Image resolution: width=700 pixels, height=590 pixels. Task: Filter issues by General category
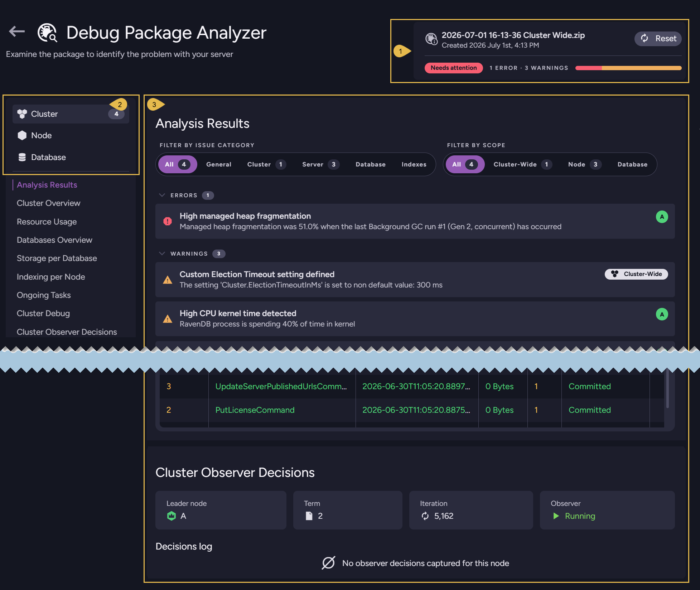tap(219, 164)
